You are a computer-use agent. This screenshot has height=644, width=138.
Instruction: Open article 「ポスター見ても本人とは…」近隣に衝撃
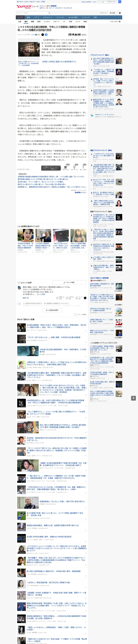[54, 337]
